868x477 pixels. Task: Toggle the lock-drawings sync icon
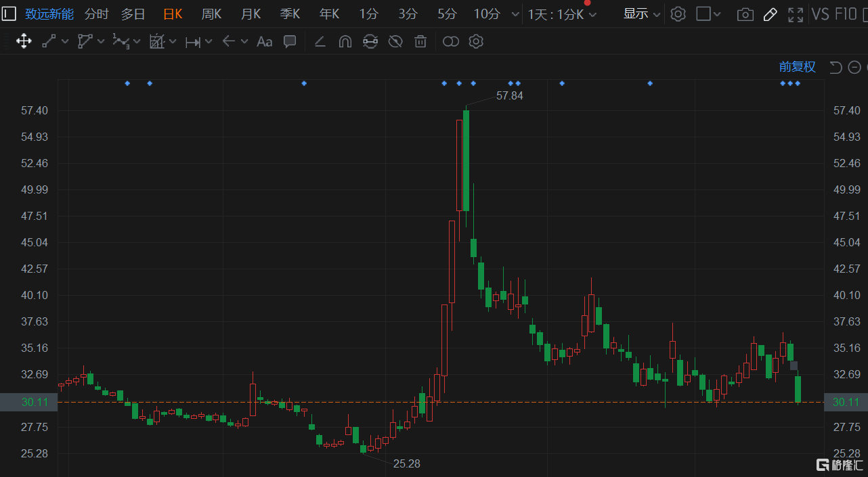tap(370, 42)
